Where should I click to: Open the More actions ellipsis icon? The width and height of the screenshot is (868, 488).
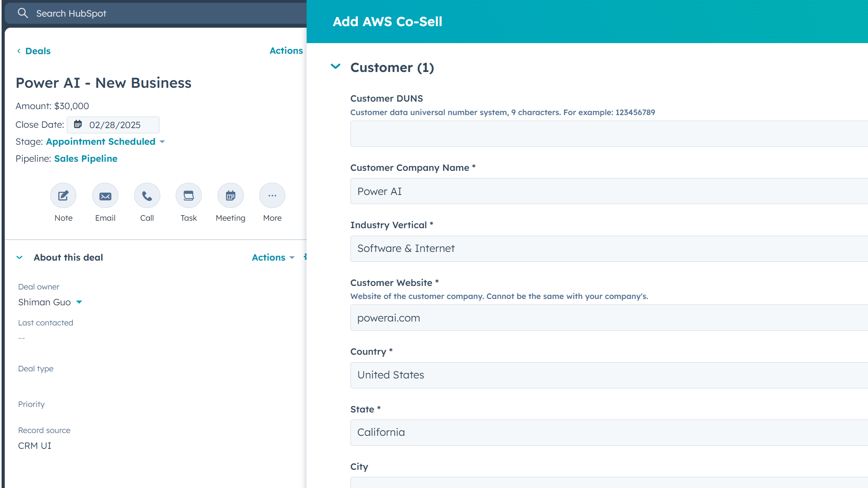tap(272, 196)
